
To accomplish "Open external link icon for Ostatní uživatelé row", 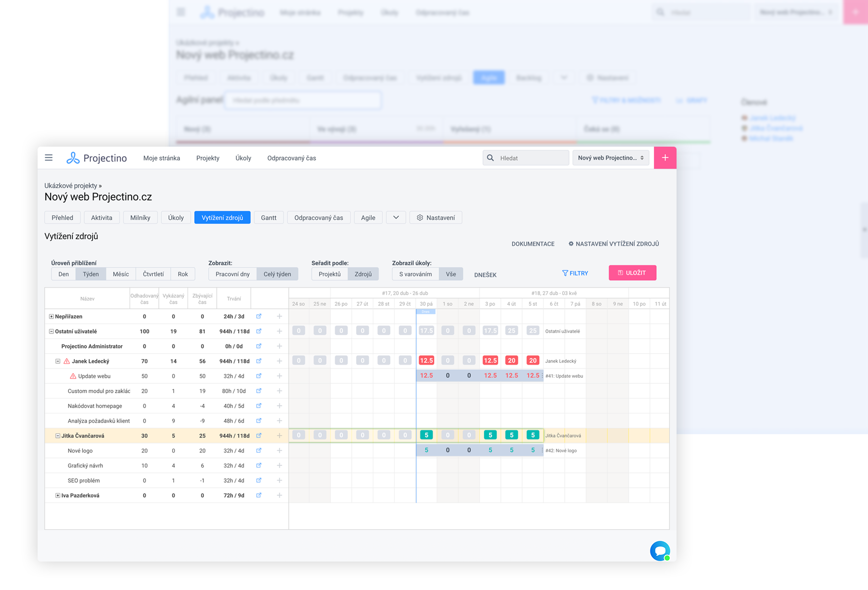I will (x=259, y=331).
